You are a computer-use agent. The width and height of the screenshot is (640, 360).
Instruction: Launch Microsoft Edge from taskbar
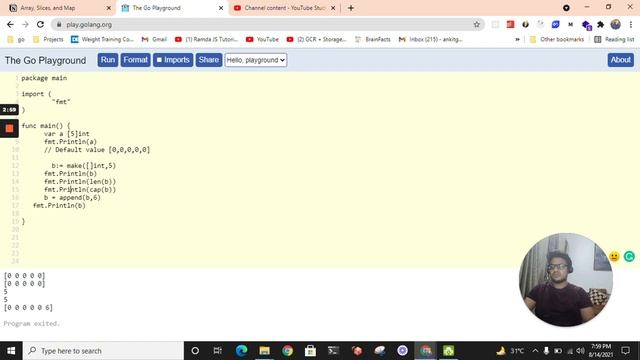pyautogui.click(x=241, y=351)
